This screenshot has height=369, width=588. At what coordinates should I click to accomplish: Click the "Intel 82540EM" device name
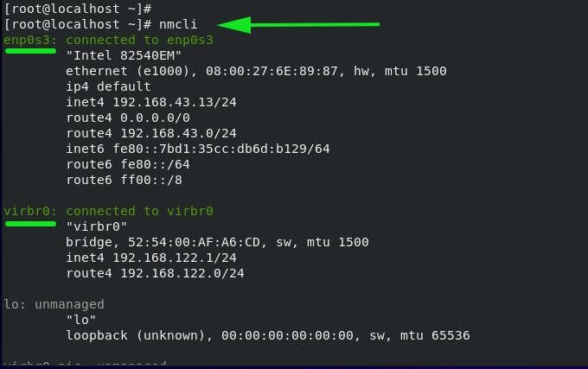tap(112, 55)
